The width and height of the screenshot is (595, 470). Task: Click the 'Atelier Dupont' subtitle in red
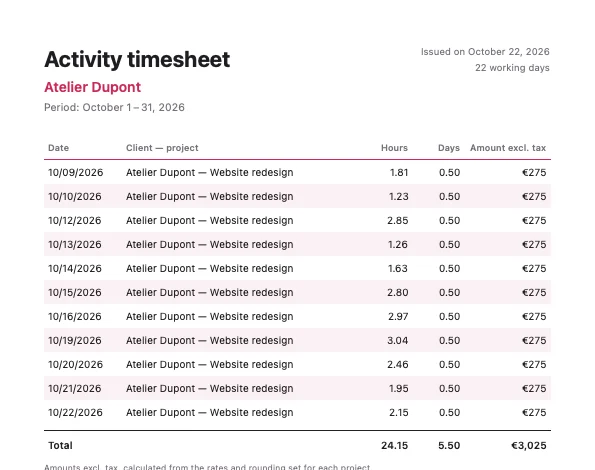[93, 87]
